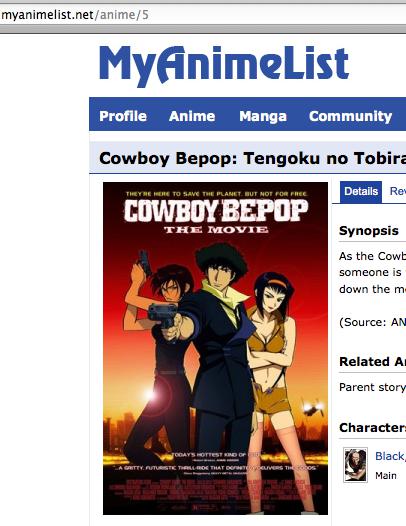
Task: Click the Characters section heading
Action: tap(372, 428)
